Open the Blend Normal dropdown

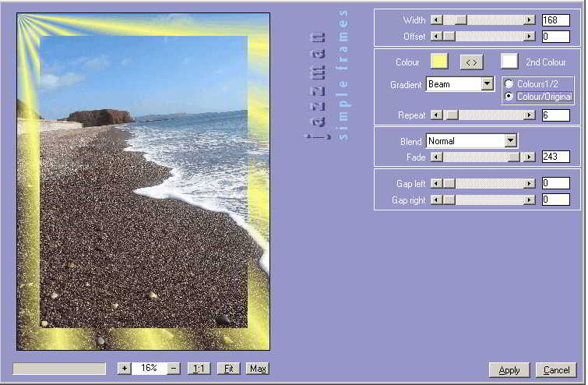pos(511,141)
